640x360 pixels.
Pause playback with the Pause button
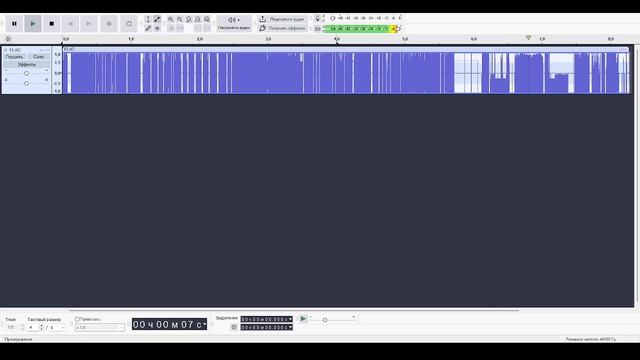[x=14, y=24]
